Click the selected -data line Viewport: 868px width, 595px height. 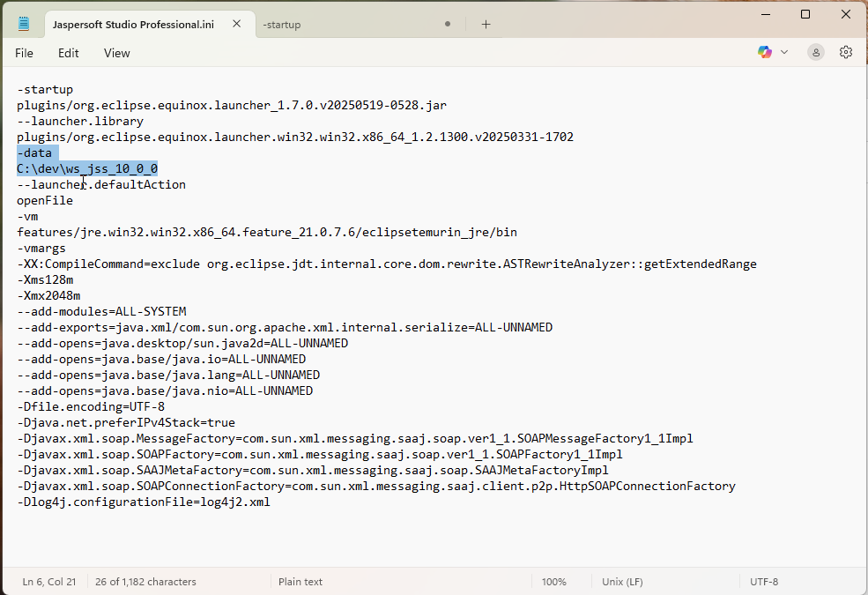coord(34,152)
